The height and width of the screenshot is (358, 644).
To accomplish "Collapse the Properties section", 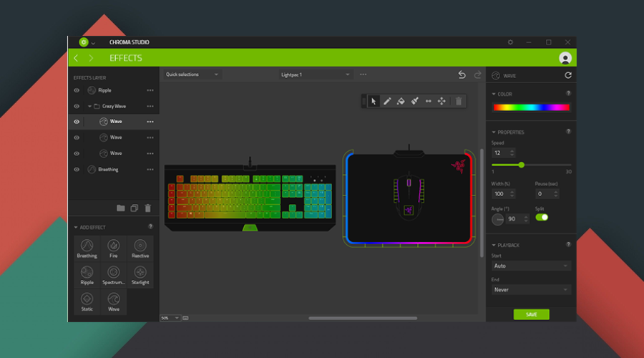I will point(494,132).
